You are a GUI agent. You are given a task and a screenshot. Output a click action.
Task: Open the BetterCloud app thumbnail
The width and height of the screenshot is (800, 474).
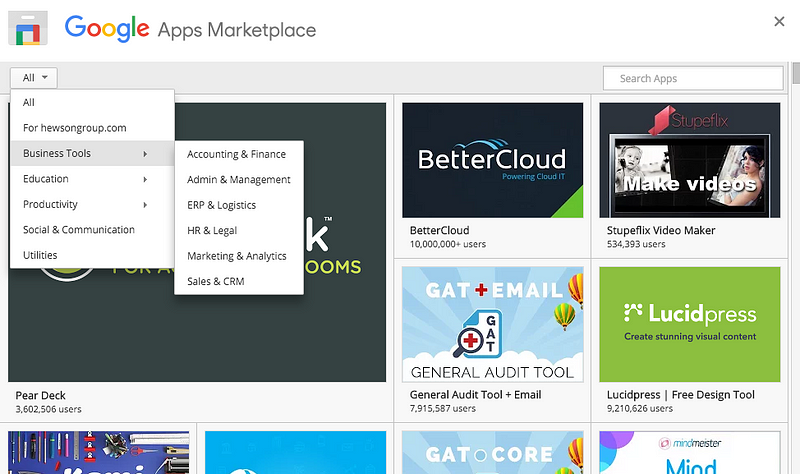492,160
